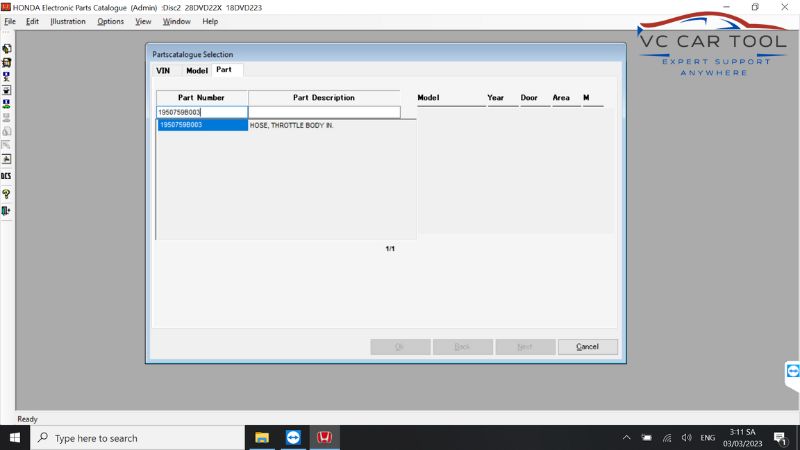Viewport: 800px width, 450px height.
Task: Click the Part Number input field
Action: click(202, 113)
